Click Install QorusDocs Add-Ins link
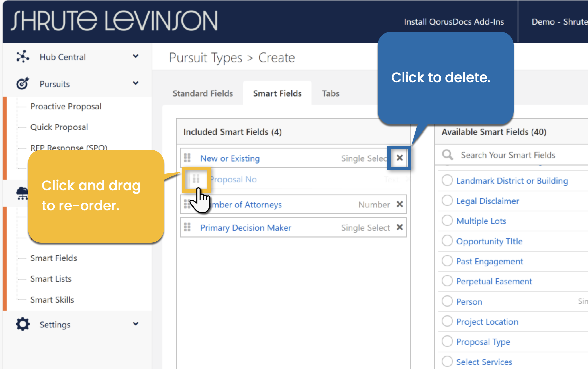Screen dimensions: 588x369 (x=454, y=22)
